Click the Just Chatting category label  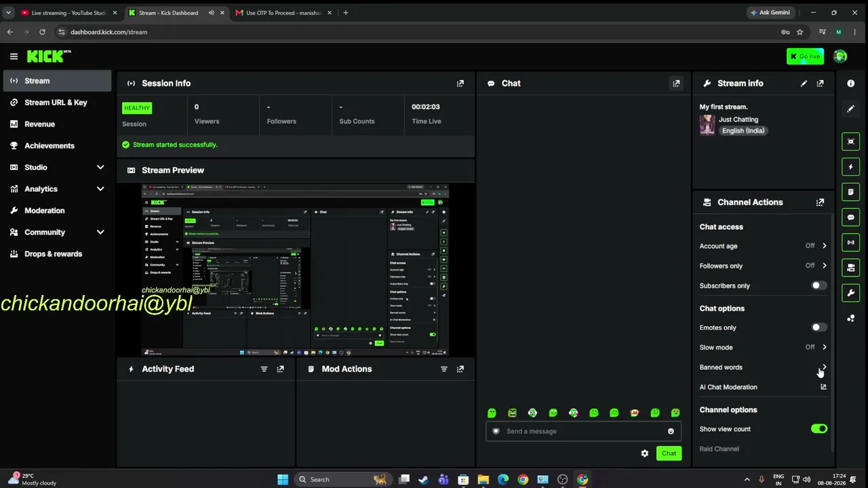click(x=738, y=119)
